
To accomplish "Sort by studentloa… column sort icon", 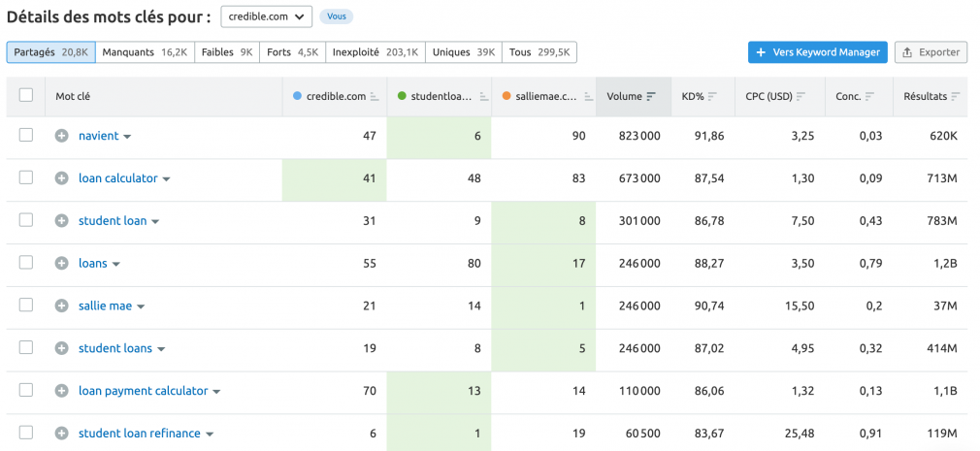I will click(x=484, y=96).
